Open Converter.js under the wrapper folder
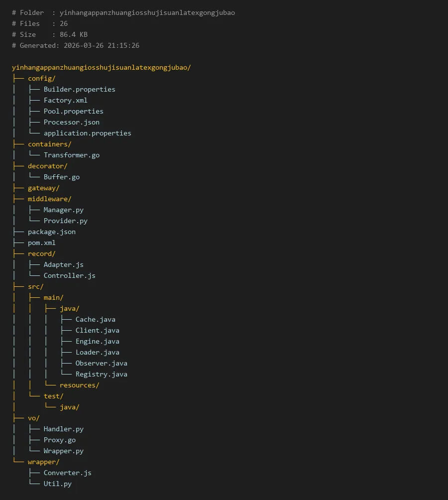 [67, 473]
